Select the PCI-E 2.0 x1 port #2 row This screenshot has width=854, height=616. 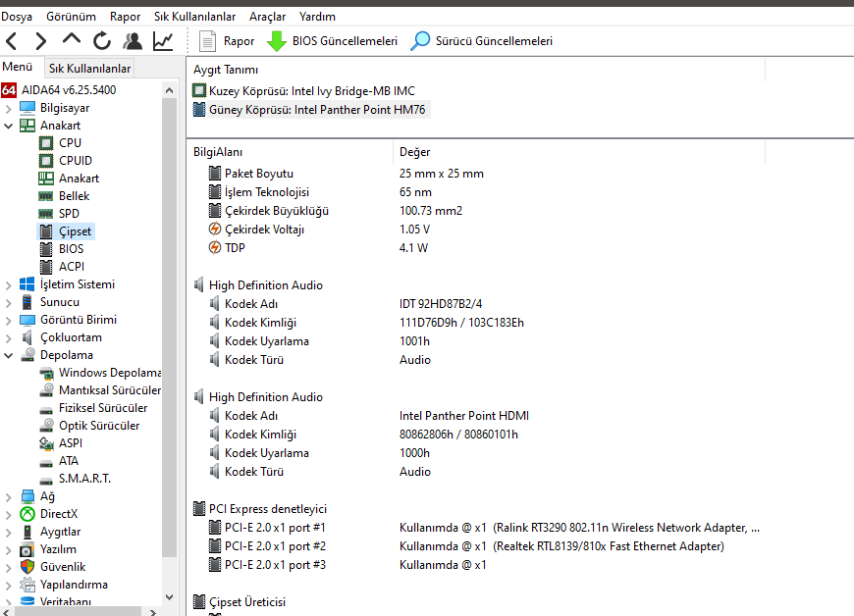466,546
